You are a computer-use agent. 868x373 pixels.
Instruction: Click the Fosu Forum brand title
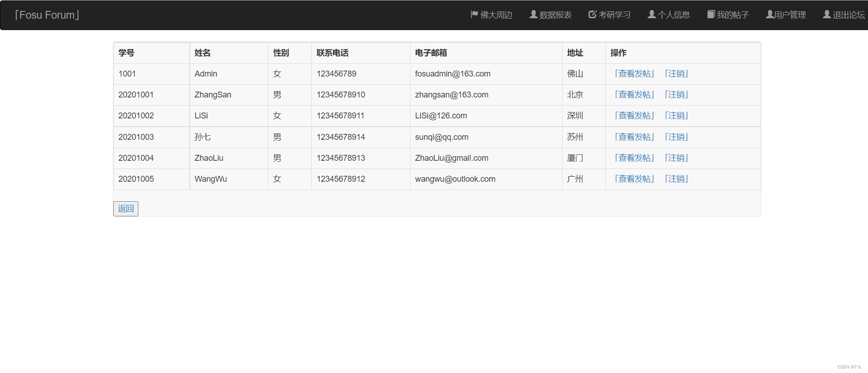click(47, 15)
